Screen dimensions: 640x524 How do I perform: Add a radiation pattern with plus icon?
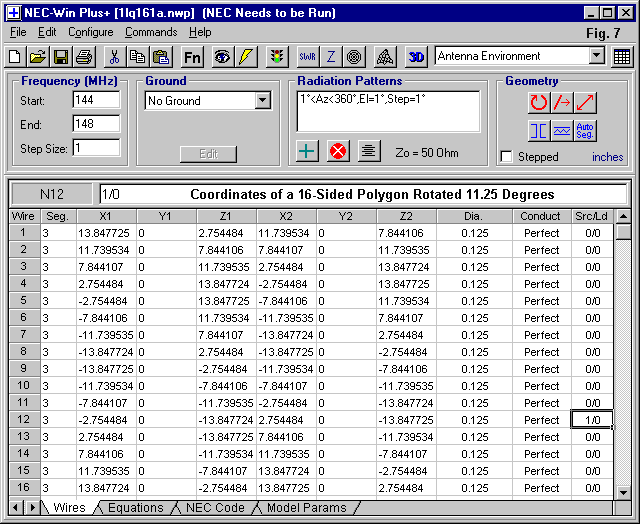click(x=308, y=152)
